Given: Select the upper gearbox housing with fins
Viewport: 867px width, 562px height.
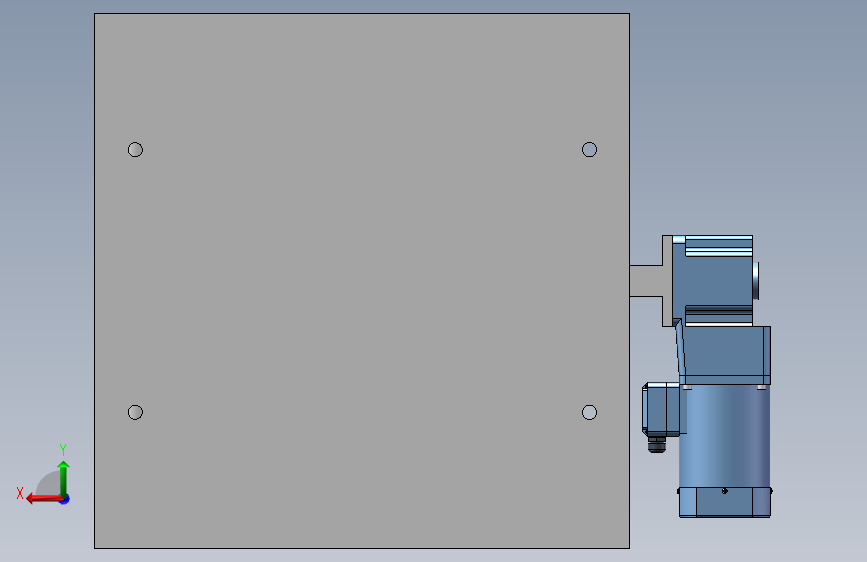Looking at the screenshot, I should click(x=713, y=280).
